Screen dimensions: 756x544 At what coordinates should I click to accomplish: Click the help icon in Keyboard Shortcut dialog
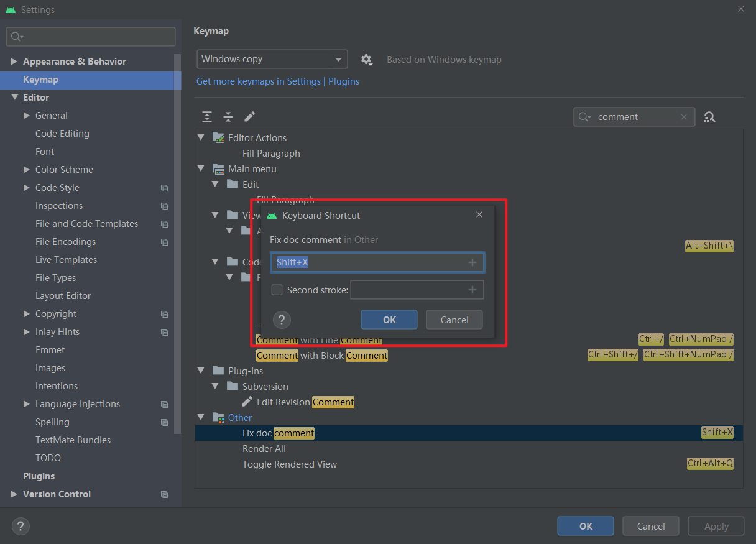(x=282, y=320)
